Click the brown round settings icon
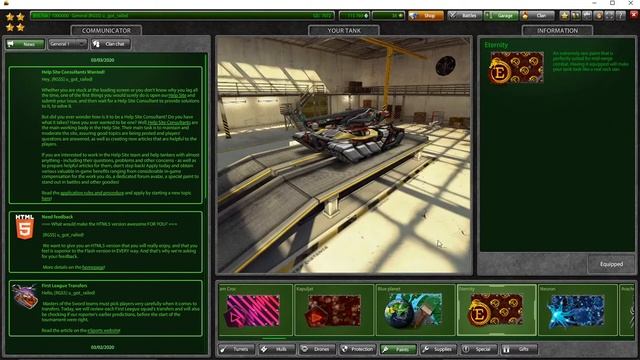 [598, 16]
